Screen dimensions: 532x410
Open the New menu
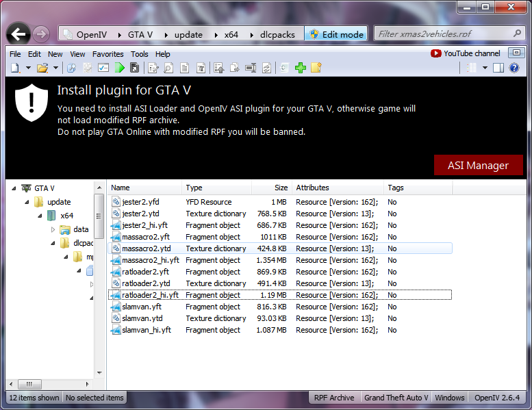[55, 54]
